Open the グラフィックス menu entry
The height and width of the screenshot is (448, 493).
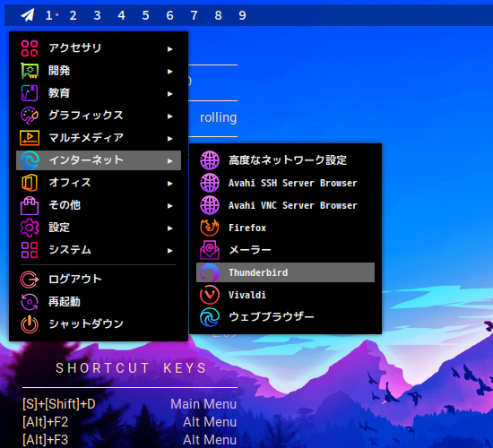99,116
